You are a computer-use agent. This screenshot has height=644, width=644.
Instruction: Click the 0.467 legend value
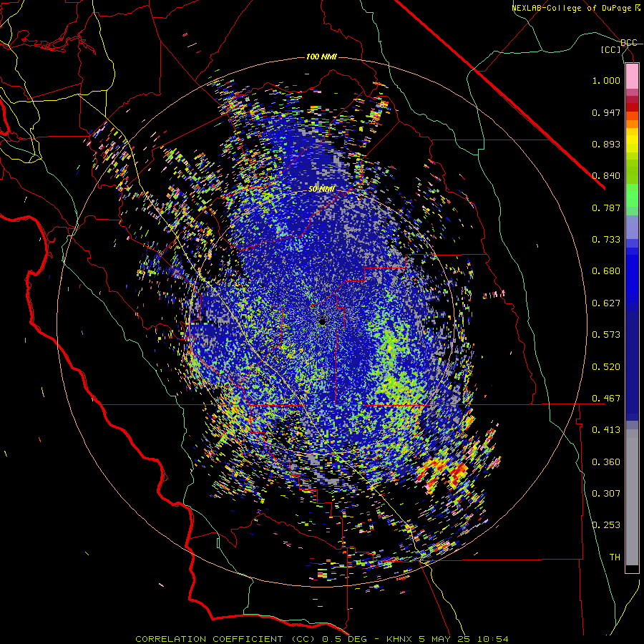point(606,399)
